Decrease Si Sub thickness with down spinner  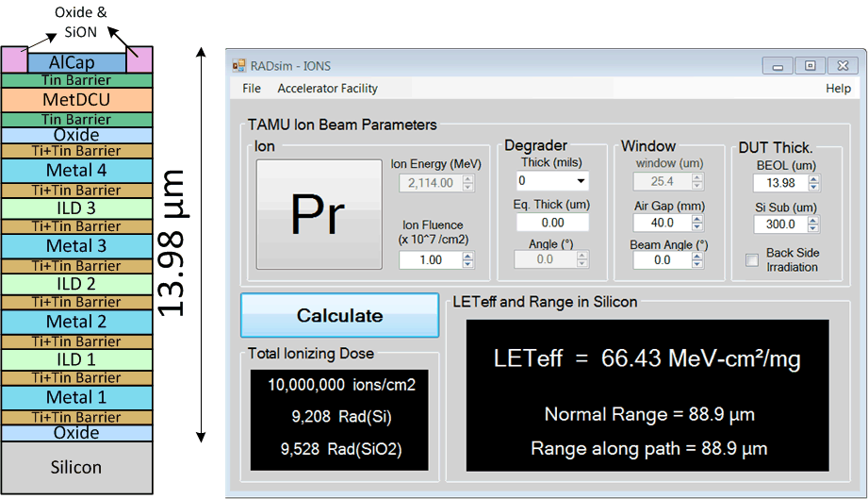point(813,229)
